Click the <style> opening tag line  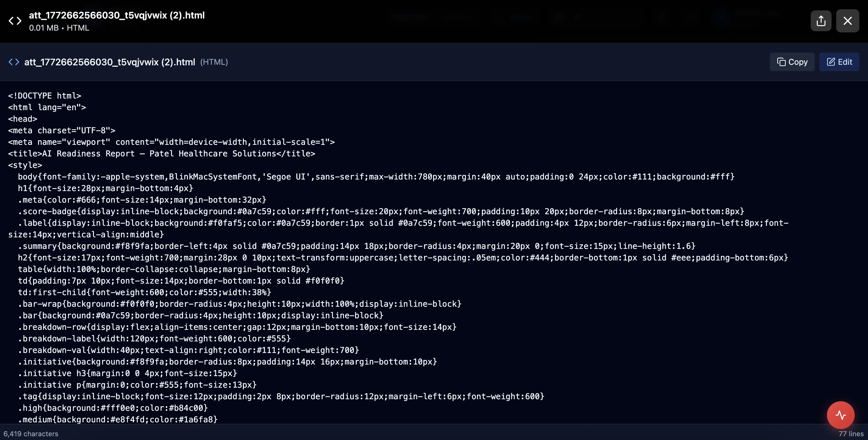click(x=25, y=165)
